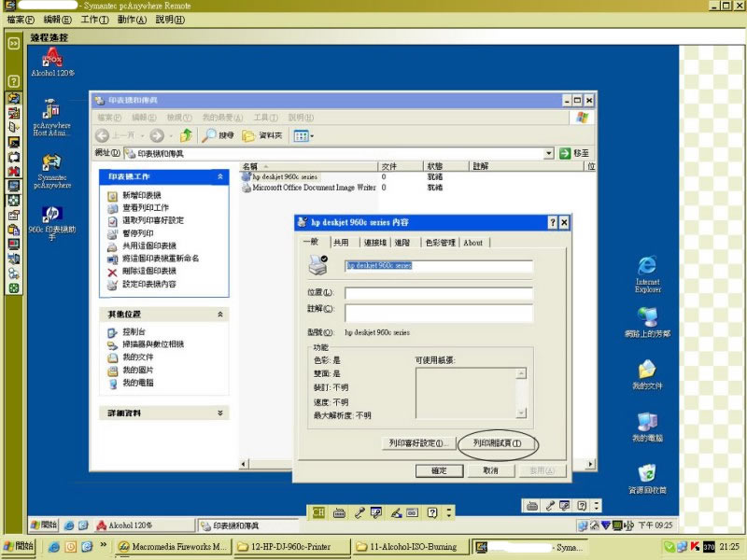Click 取消 Cancel button
747x560 pixels.
(x=491, y=471)
